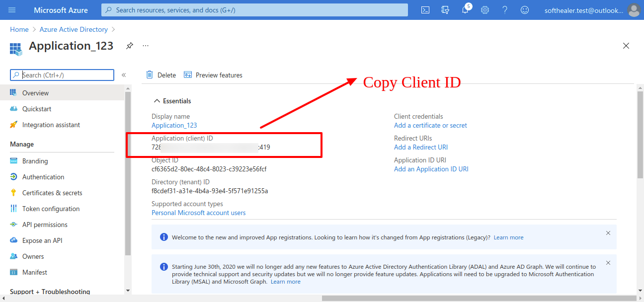Collapse the left navigation pane

tap(124, 75)
